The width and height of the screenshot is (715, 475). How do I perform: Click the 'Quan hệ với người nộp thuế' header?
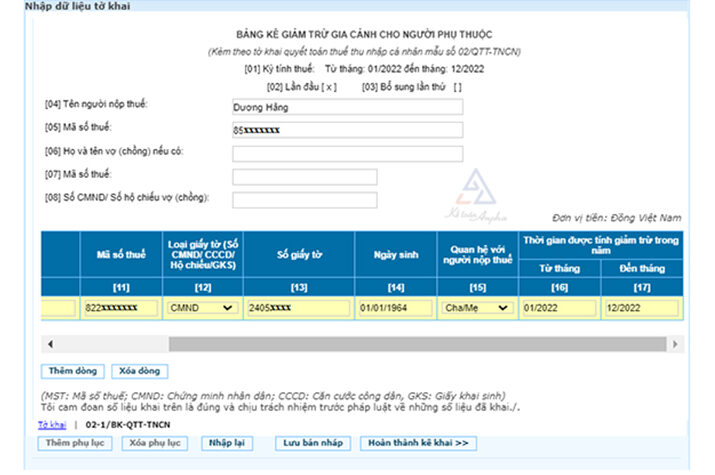[x=477, y=254]
